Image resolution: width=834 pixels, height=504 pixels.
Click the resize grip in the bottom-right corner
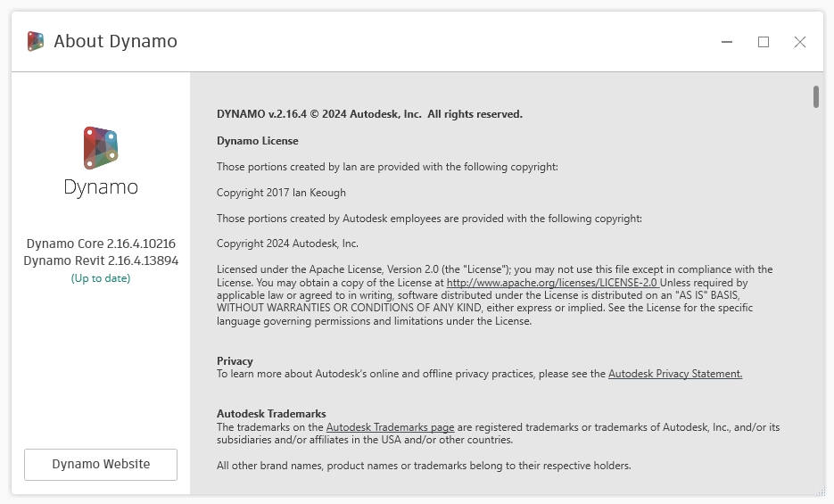[x=817, y=490]
